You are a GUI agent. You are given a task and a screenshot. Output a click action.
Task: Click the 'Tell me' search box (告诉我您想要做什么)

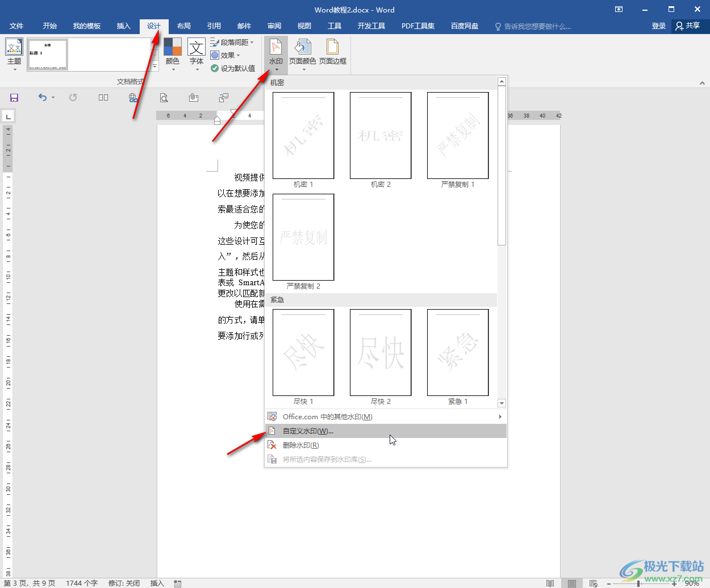pos(533,26)
